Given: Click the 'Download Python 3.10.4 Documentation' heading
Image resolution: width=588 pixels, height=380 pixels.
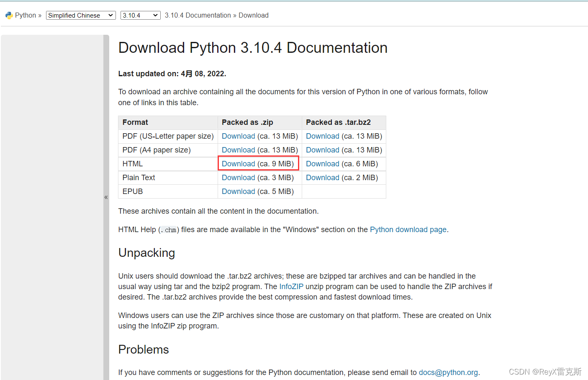Looking at the screenshot, I should 253,48.
